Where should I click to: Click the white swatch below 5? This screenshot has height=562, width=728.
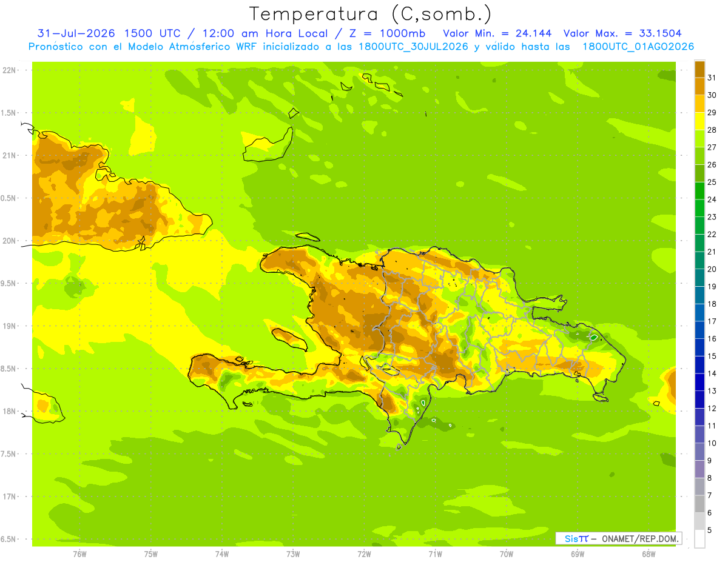click(x=699, y=539)
